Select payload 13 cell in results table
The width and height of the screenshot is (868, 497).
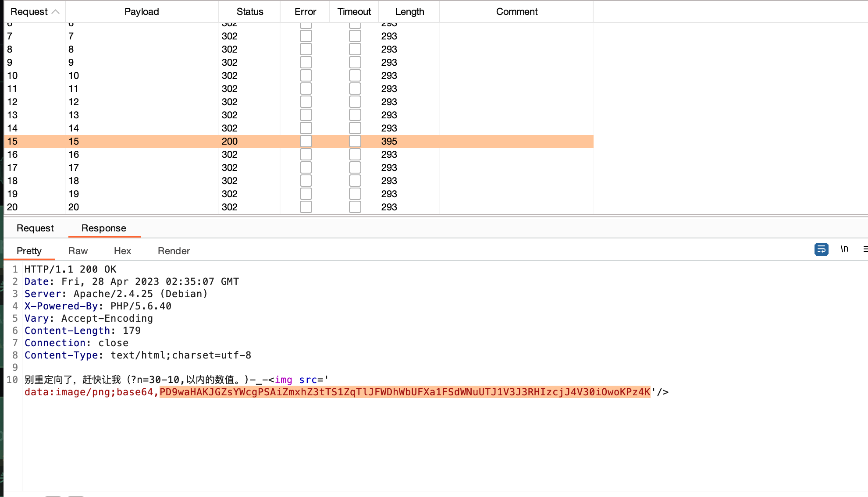pyautogui.click(x=142, y=115)
